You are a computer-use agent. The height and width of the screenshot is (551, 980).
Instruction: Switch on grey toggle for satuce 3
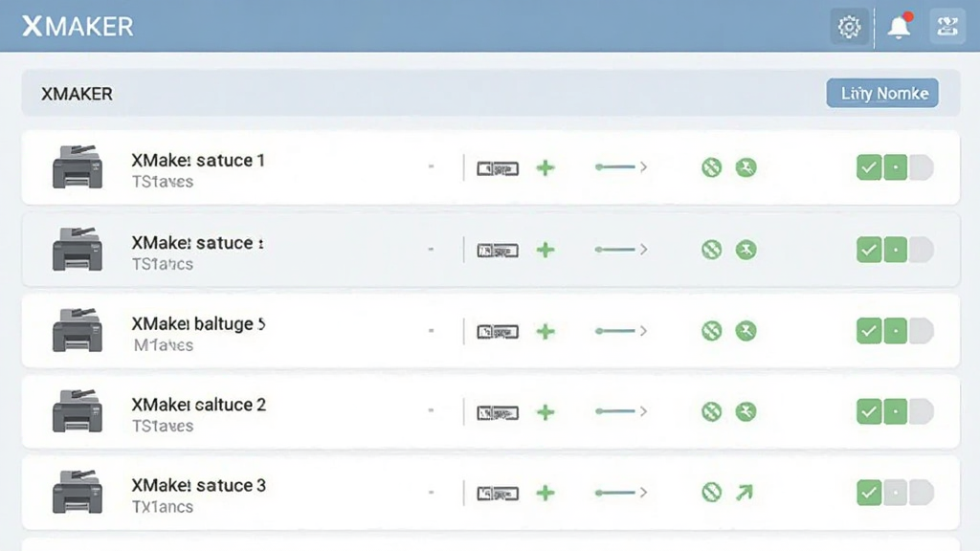tap(922, 493)
